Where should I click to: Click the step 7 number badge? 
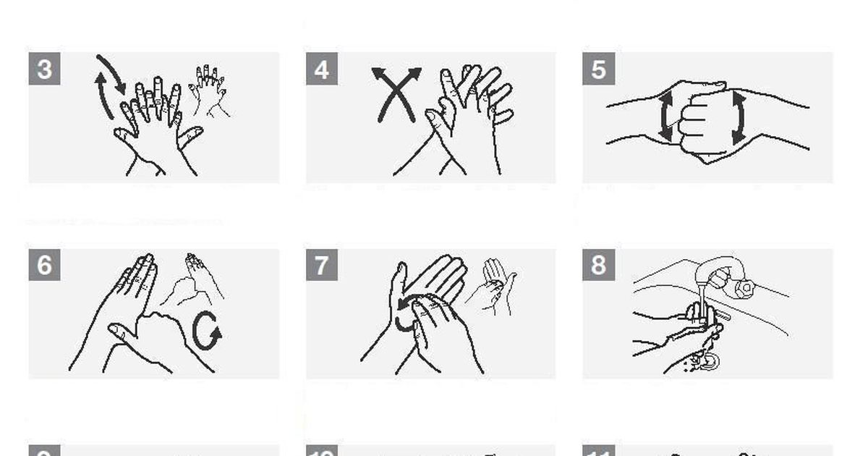tap(321, 265)
